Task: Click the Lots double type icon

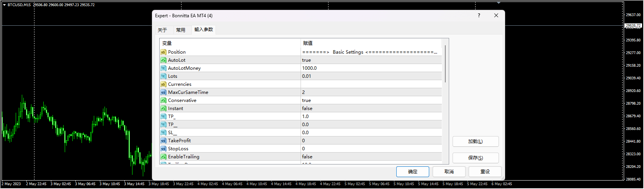Action: pos(163,76)
